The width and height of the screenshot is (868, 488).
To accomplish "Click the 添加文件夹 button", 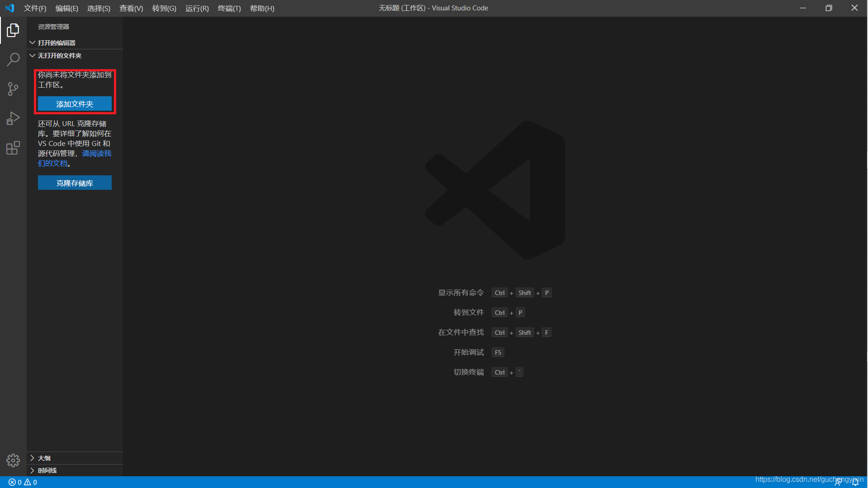I will pyautogui.click(x=75, y=104).
